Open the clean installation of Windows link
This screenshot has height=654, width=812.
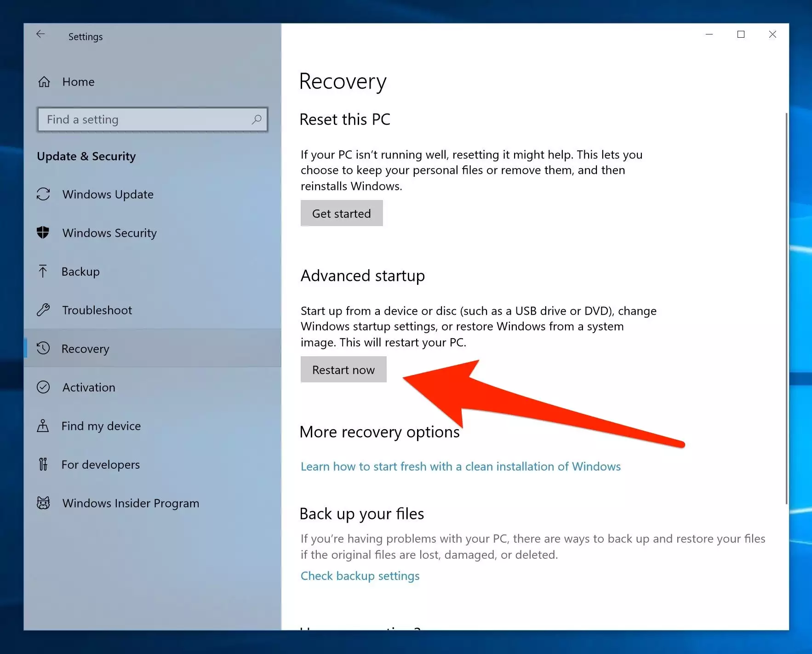pyautogui.click(x=460, y=466)
